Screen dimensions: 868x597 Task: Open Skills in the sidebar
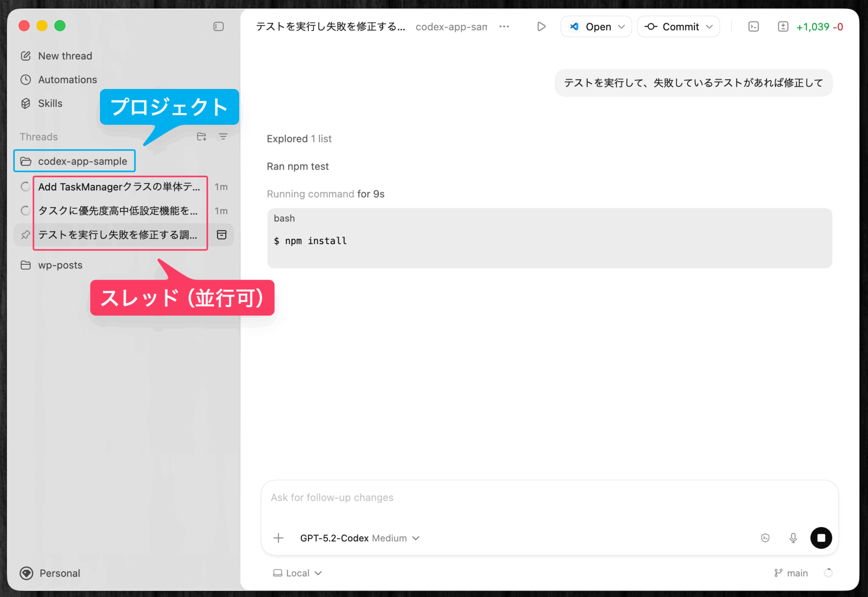pyautogui.click(x=50, y=103)
